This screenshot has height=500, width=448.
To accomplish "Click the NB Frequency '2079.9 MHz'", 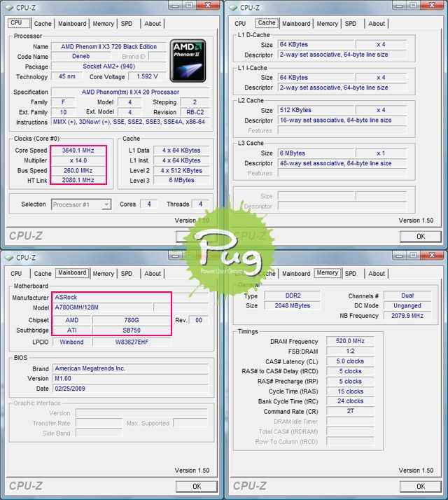I will click(407, 316).
